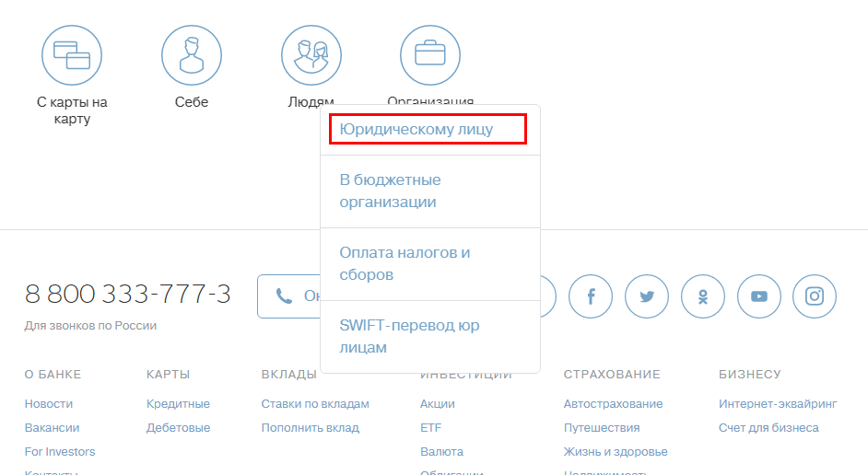Open 'Пополнить вклад' link
868x475 pixels.
pos(310,427)
